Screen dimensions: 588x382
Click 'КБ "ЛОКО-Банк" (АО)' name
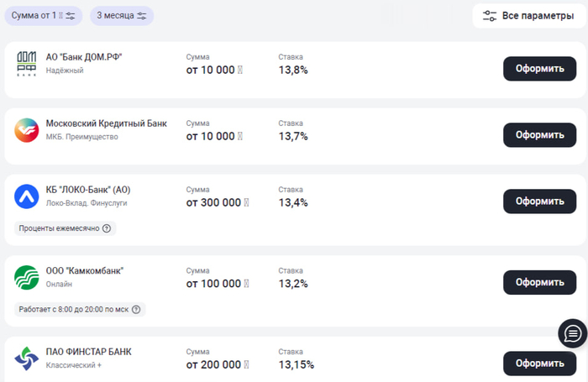88,190
